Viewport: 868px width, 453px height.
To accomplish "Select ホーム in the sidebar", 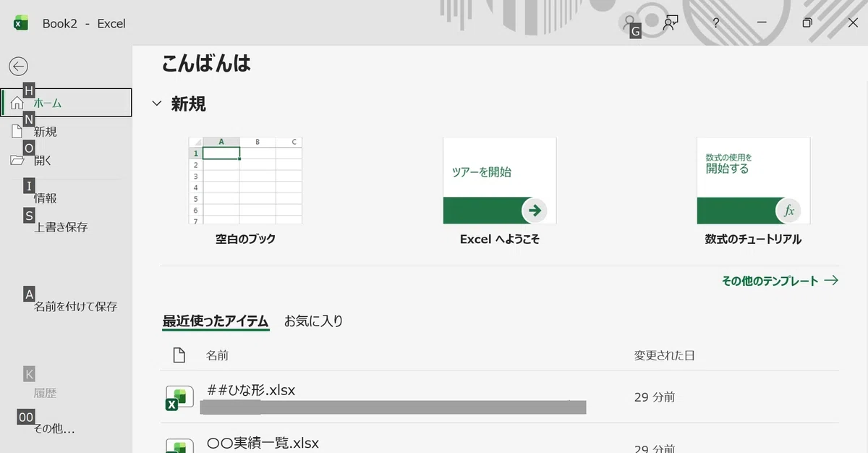I will pyautogui.click(x=67, y=103).
